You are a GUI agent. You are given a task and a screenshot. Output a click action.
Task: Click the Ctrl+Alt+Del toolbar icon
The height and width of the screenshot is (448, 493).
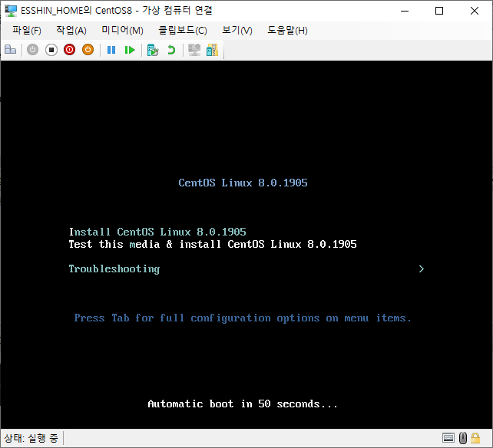pos(11,50)
